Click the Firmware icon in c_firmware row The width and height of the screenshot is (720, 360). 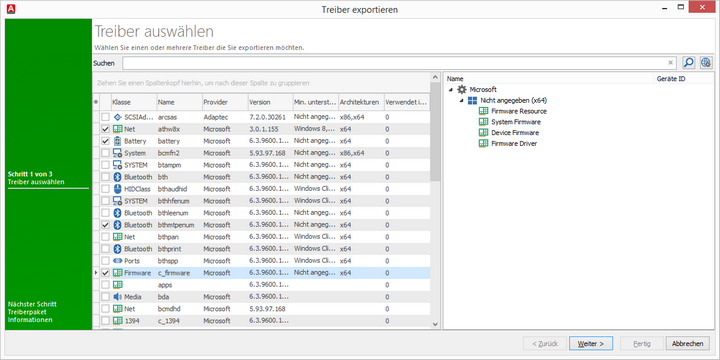118,273
